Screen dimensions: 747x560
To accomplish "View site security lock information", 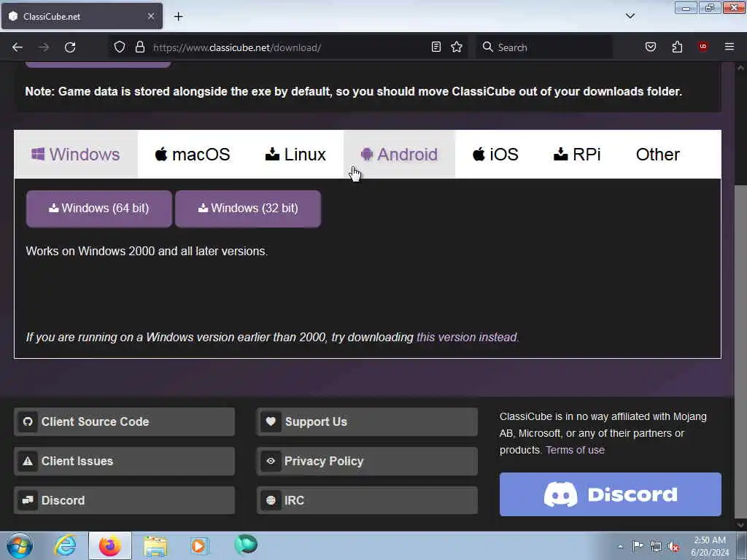I will coord(139,47).
